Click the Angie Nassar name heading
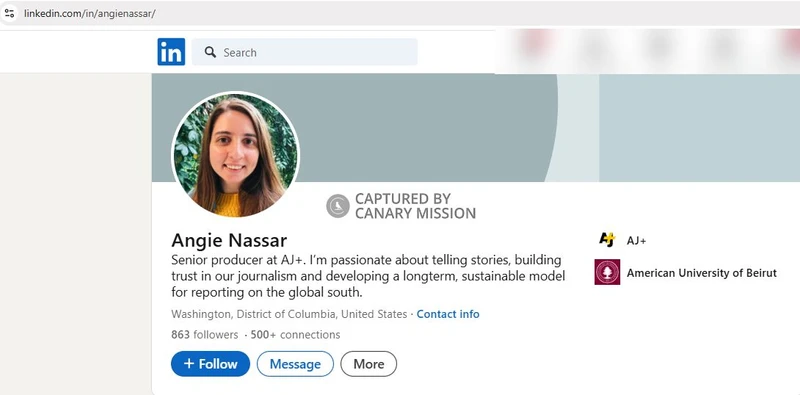This screenshot has width=800, height=395. coord(229,240)
